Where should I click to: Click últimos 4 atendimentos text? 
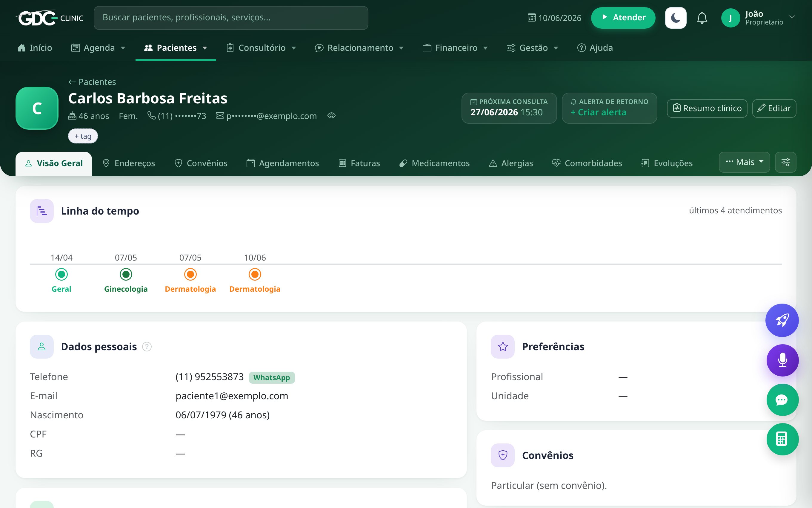pos(735,210)
